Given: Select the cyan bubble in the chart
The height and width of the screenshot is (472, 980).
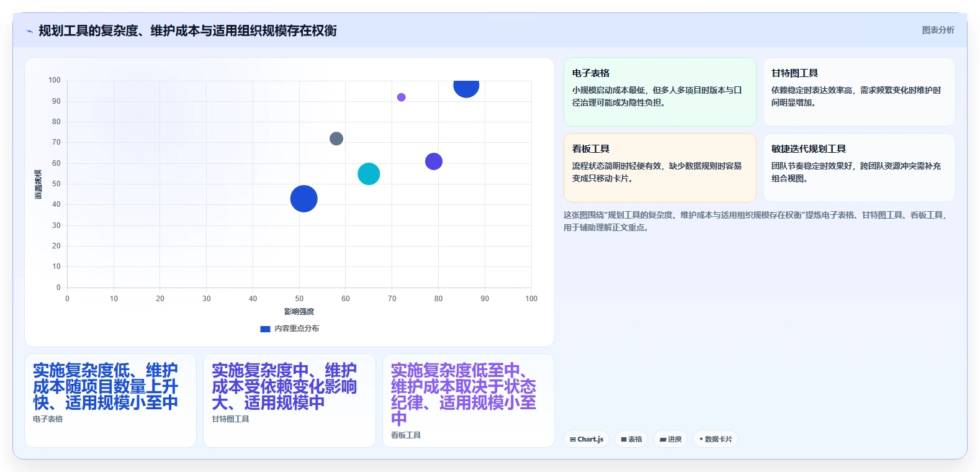Looking at the screenshot, I should click(369, 174).
